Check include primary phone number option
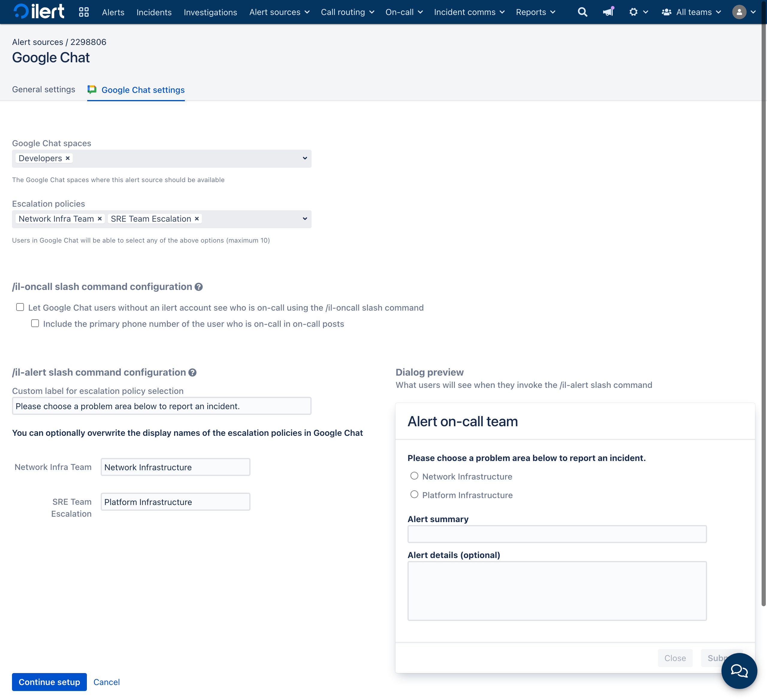 tap(35, 323)
